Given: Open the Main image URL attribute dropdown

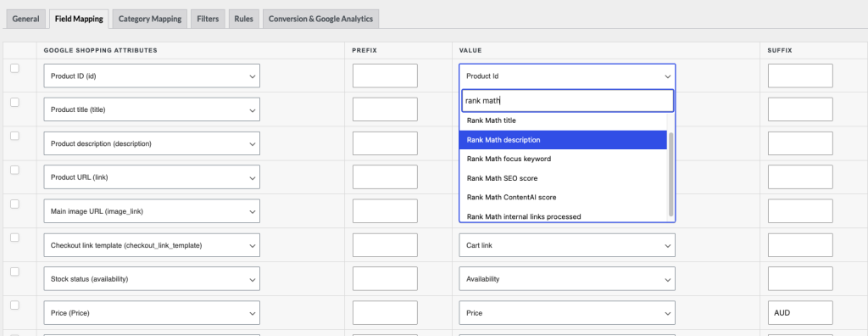Looking at the screenshot, I should point(152,211).
